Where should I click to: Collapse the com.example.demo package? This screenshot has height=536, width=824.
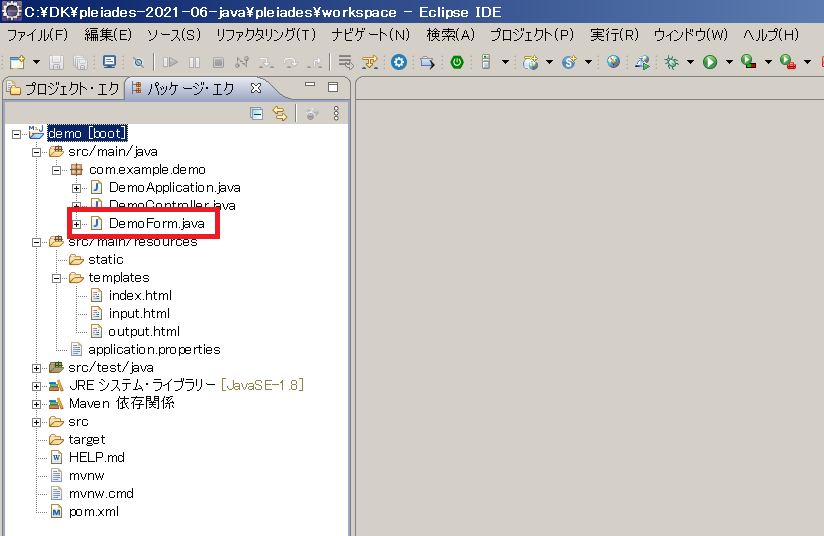point(56,170)
